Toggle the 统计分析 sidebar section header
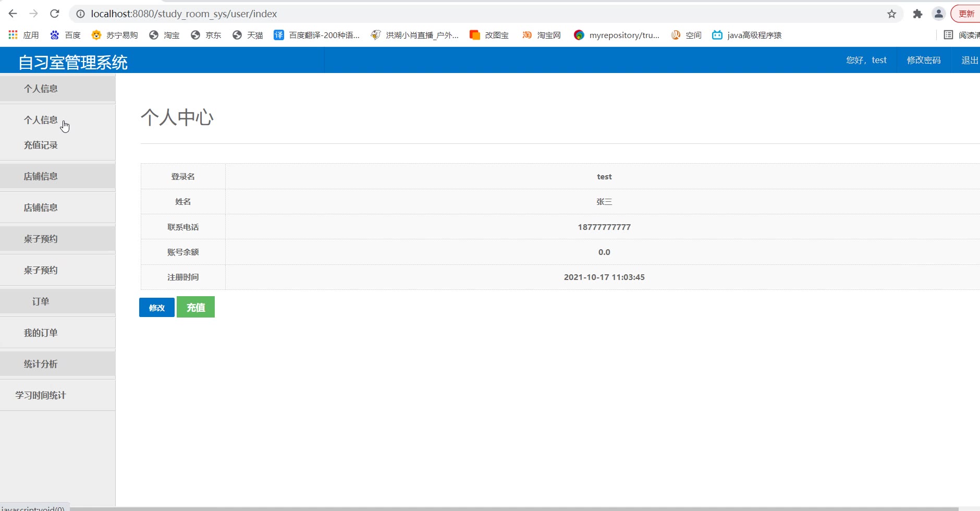980x511 pixels. pyautogui.click(x=57, y=363)
